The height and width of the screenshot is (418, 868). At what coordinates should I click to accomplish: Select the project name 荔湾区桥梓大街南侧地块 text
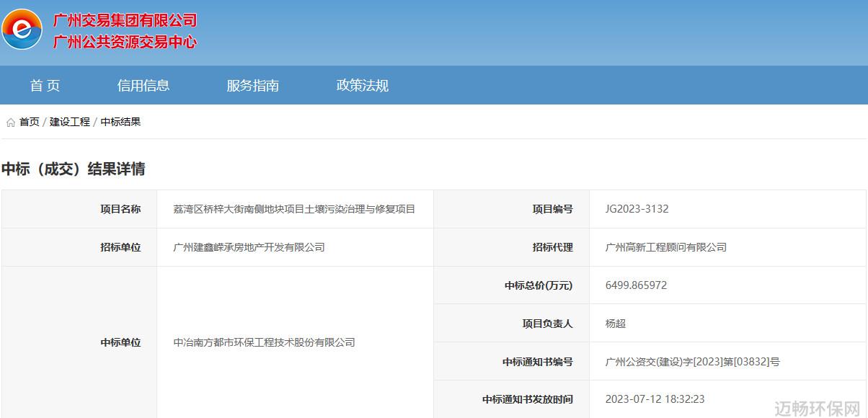(x=294, y=209)
